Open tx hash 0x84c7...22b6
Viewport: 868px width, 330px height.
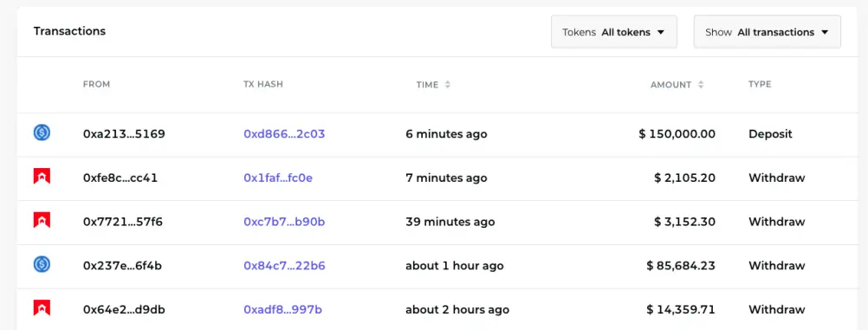[x=284, y=266]
